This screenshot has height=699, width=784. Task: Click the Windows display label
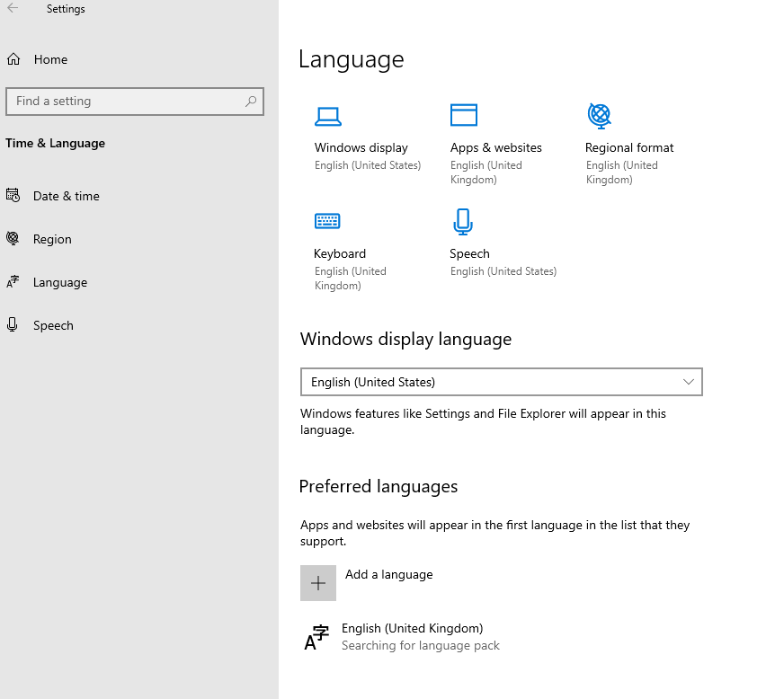[361, 148]
